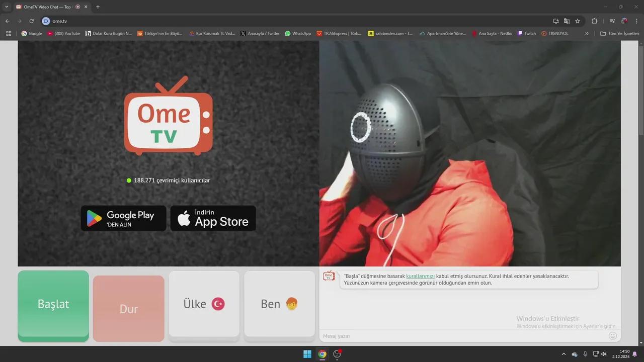Open the TR.AliExpress bookmark
The height and width of the screenshot is (362, 644).
coord(339,34)
